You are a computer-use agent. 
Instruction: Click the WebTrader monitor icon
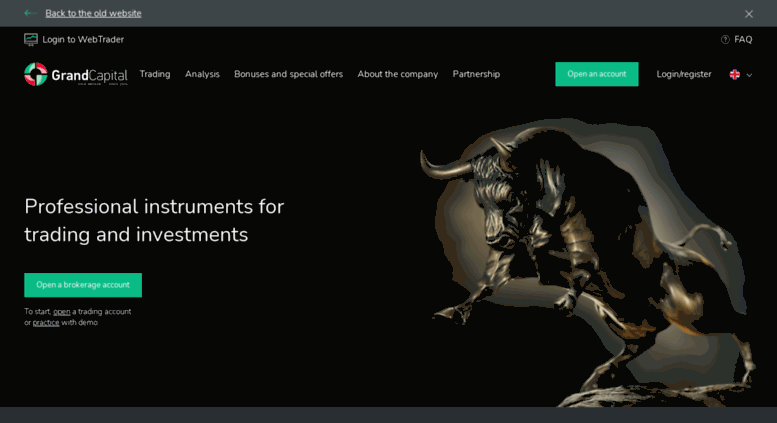point(31,40)
